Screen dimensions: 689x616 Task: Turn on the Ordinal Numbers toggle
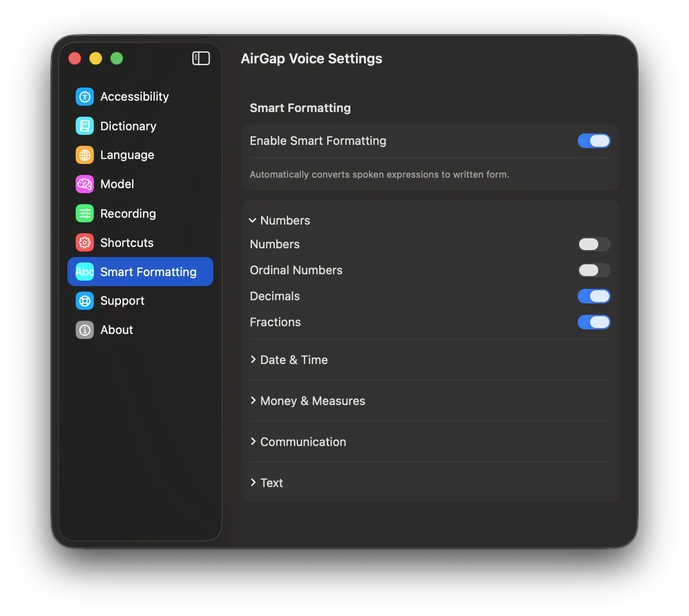click(594, 270)
